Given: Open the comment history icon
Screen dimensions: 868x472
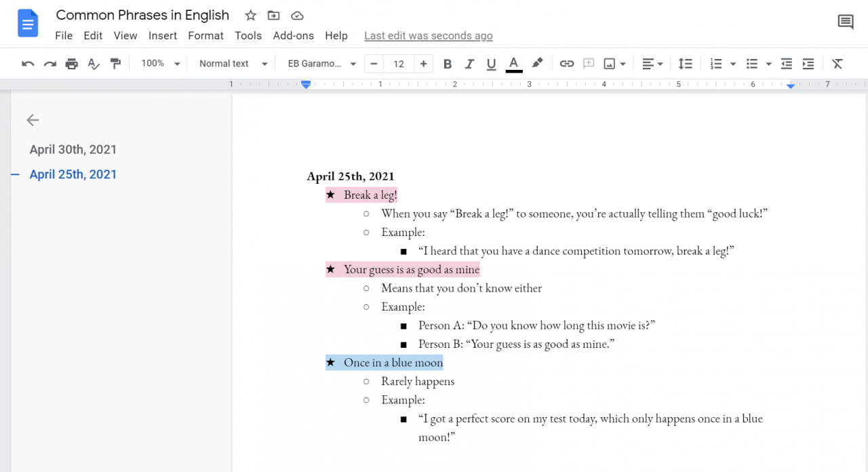Looking at the screenshot, I should tap(846, 22).
